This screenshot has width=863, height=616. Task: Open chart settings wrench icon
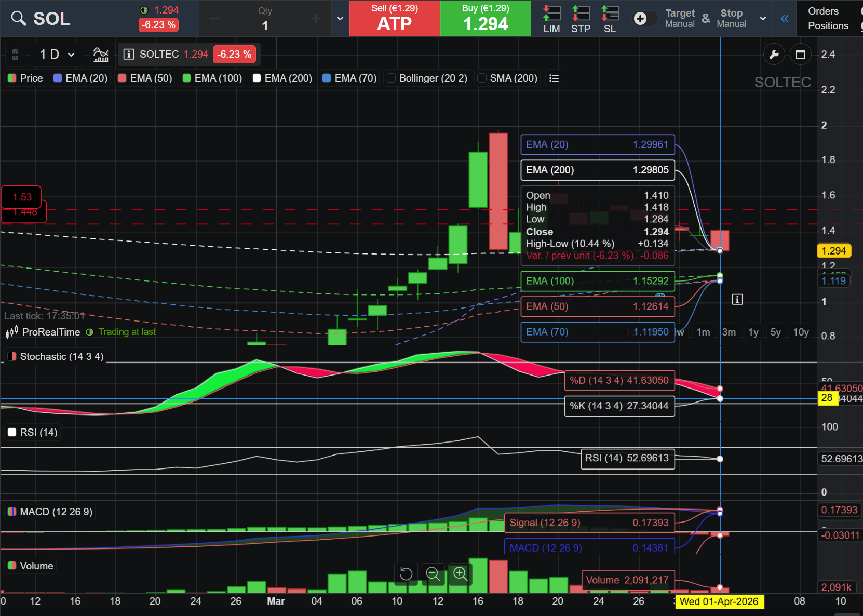point(774,54)
